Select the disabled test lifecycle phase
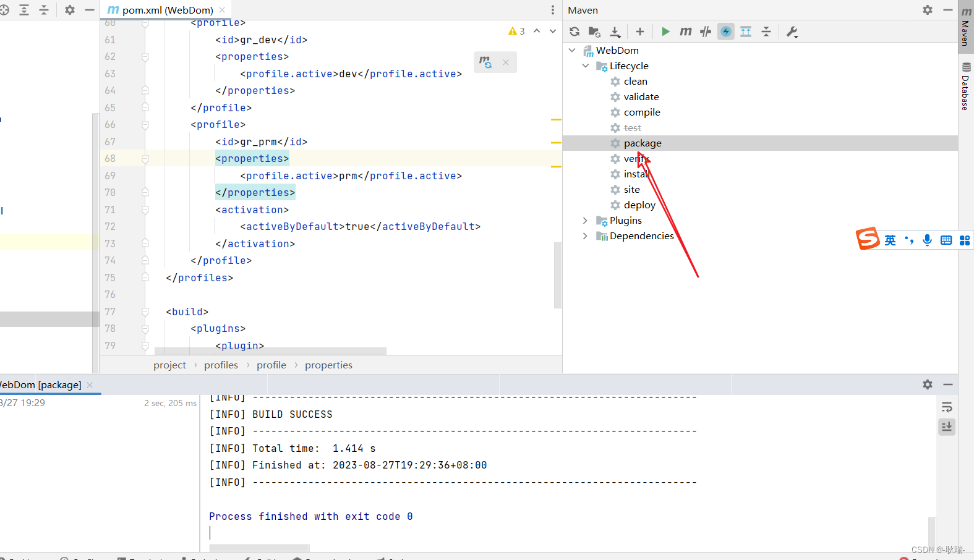 pyautogui.click(x=632, y=127)
